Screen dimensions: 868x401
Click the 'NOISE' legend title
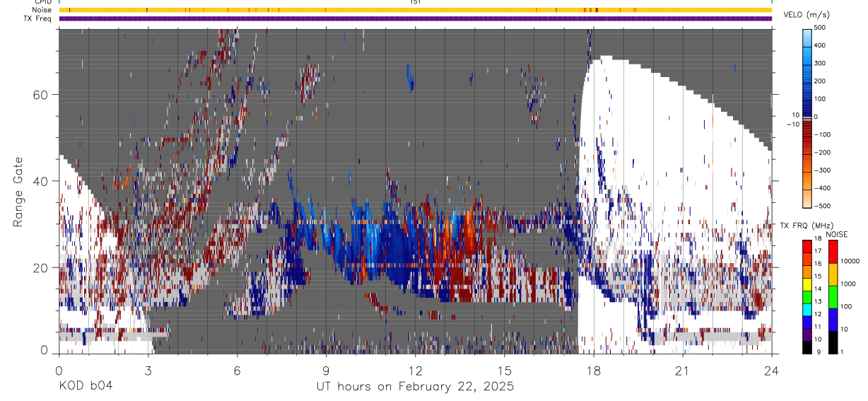[x=838, y=234]
